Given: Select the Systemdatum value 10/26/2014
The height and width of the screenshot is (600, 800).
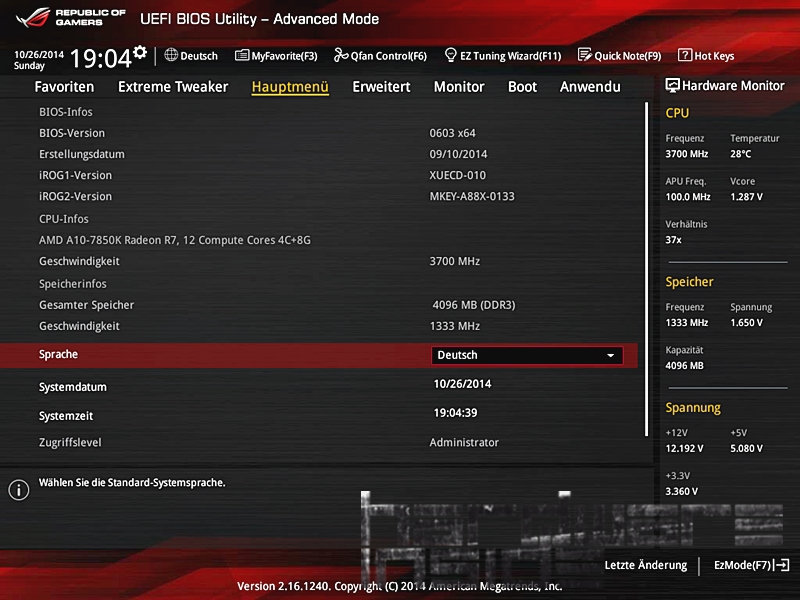Looking at the screenshot, I should pos(462,384).
